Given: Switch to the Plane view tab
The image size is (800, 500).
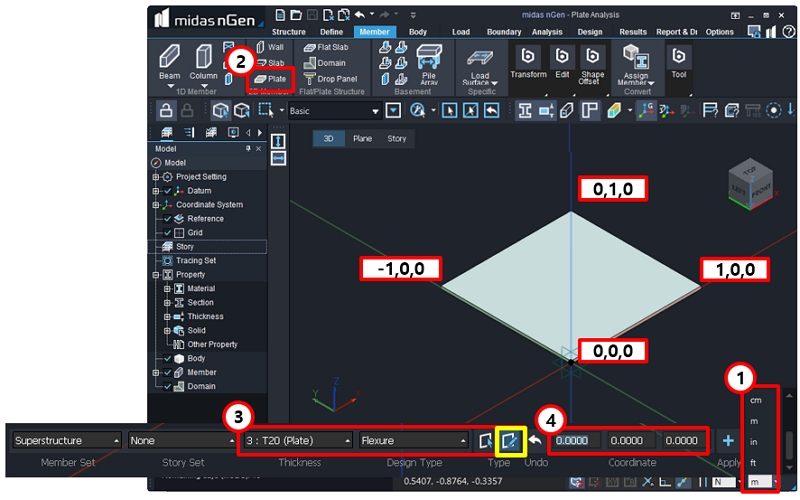Looking at the screenshot, I should (x=362, y=139).
